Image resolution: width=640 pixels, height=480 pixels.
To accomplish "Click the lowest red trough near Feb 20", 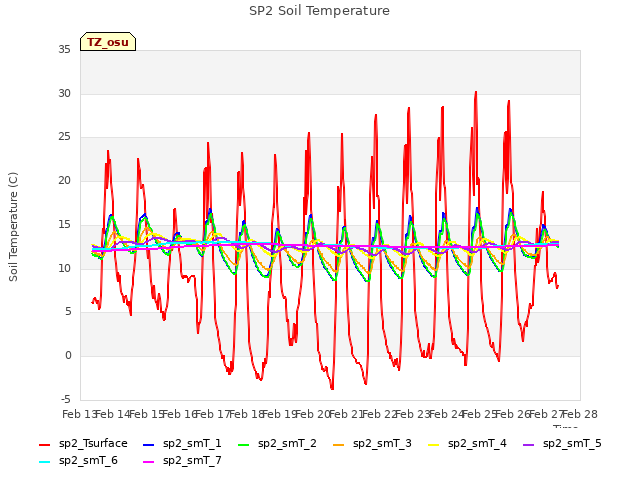I will [332, 388].
